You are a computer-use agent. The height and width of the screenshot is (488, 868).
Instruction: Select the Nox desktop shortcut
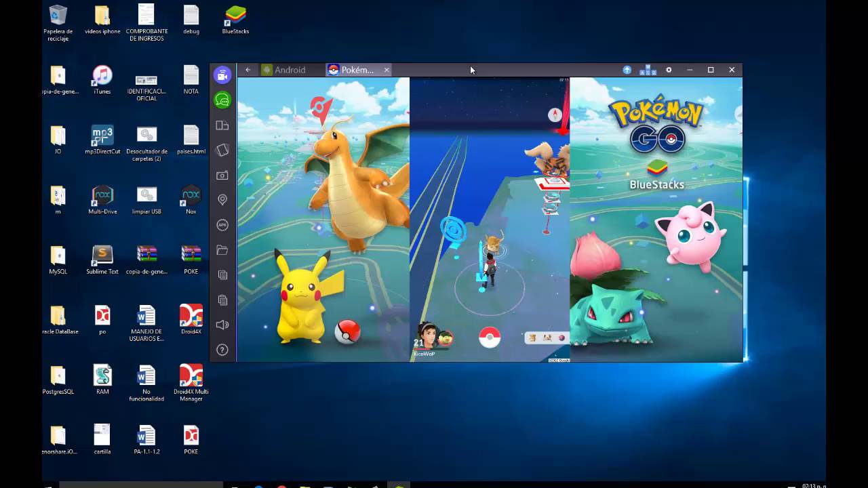tap(191, 199)
